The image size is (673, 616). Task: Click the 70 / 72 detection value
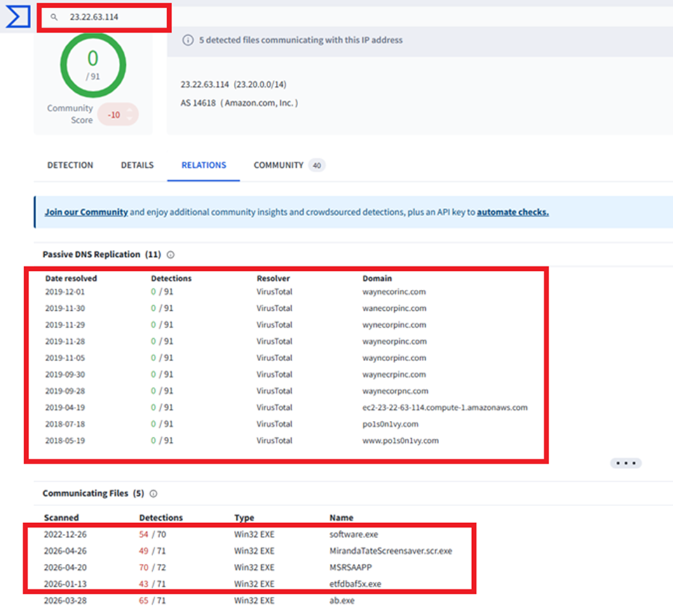pyautogui.click(x=153, y=568)
